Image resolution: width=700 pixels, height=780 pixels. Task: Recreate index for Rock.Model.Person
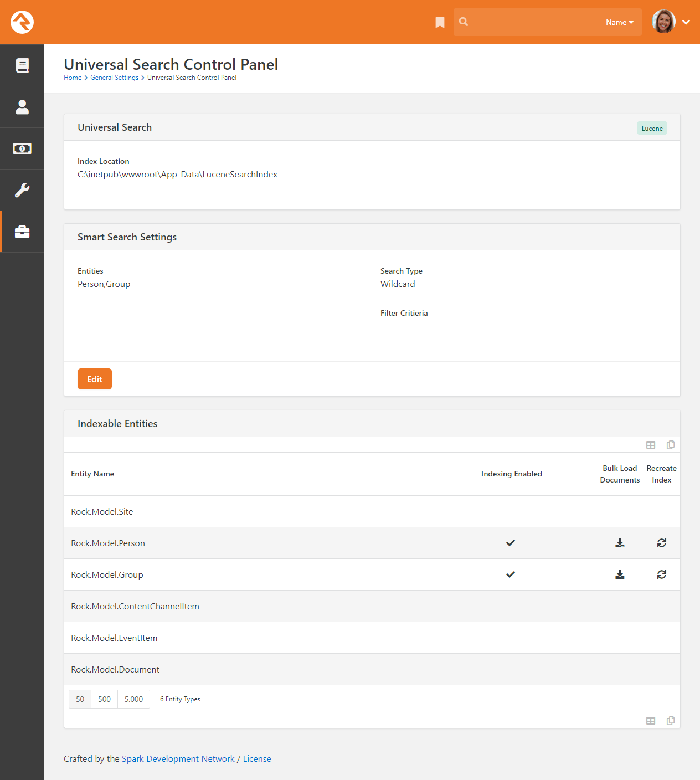(661, 543)
